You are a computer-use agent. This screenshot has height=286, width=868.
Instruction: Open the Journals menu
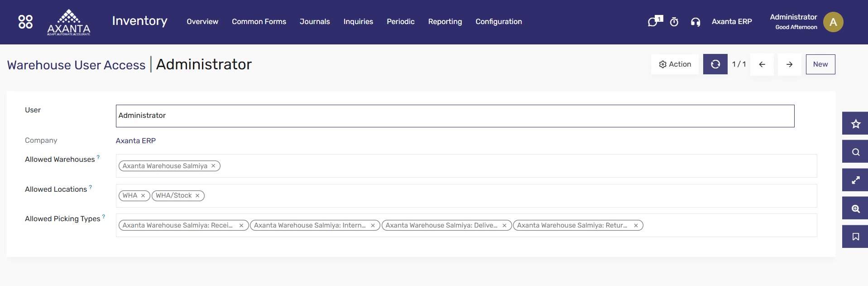click(x=315, y=22)
